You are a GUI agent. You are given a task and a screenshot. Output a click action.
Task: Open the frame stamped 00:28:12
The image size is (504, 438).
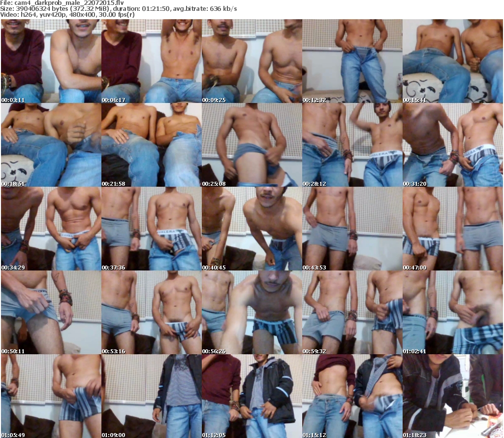tap(352, 145)
